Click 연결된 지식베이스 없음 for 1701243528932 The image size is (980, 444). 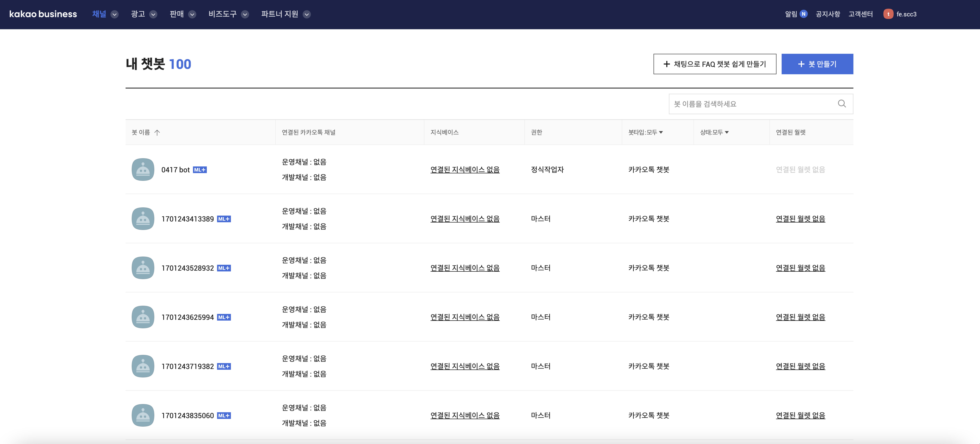click(x=465, y=268)
